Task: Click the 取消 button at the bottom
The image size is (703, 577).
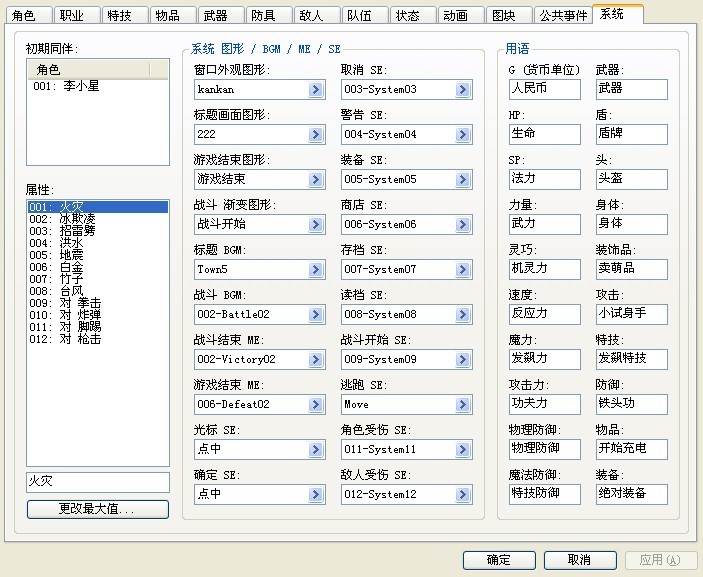Action: (x=580, y=560)
